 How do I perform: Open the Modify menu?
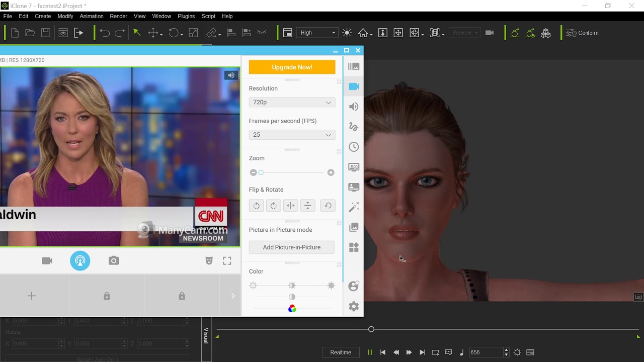point(65,16)
